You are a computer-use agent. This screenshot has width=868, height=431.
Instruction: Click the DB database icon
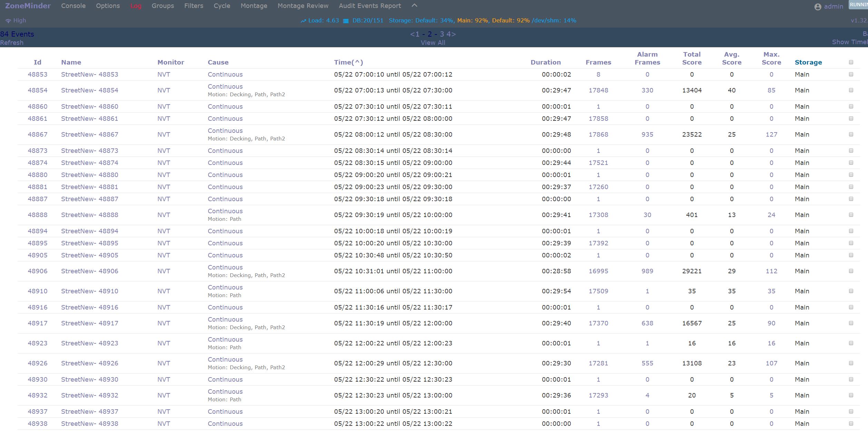click(x=346, y=21)
